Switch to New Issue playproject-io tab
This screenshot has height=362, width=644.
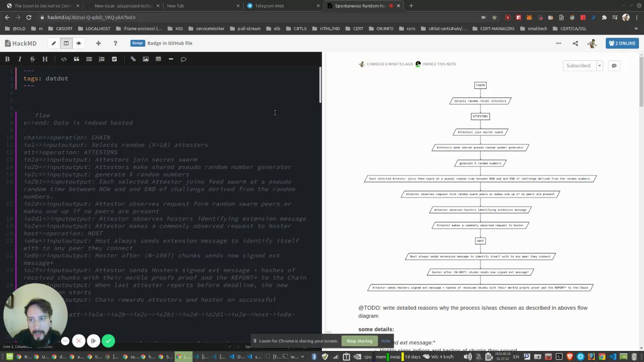pos(123,6)
